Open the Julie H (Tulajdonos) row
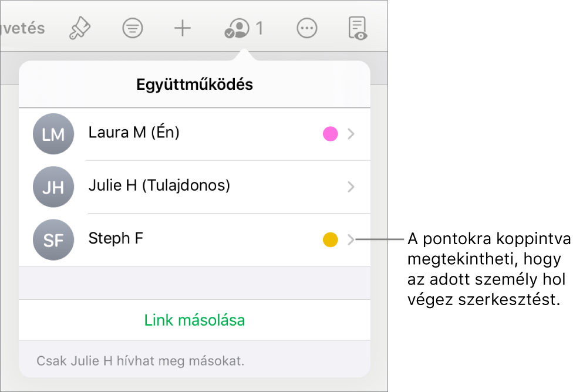The height and width of the screenshot is (392, 573). tap(176, 187)
